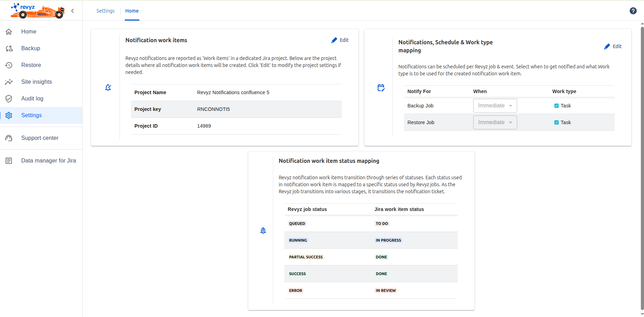The height and width of the screenshot is (317, 644).
Task: Open the Restore Job Immediate dropdown
Action: (495, 122)
